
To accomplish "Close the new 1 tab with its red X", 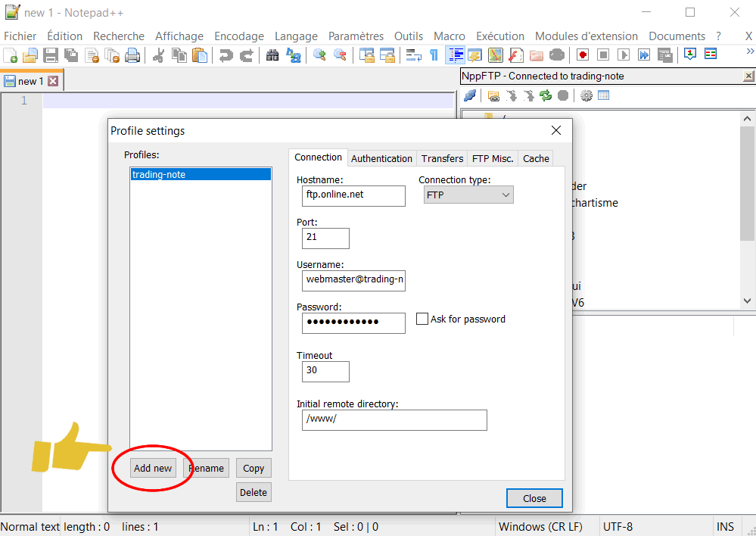I will pos(53,81).
